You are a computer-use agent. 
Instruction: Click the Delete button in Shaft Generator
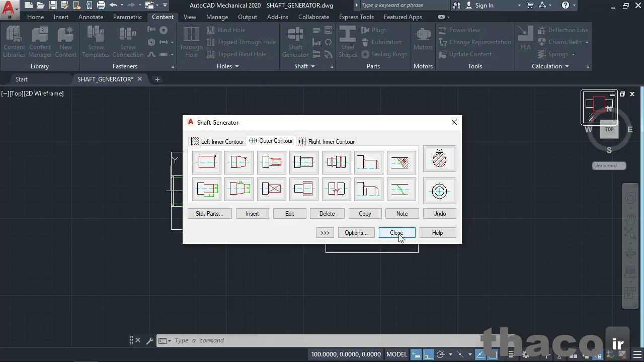tap(327, 214)
